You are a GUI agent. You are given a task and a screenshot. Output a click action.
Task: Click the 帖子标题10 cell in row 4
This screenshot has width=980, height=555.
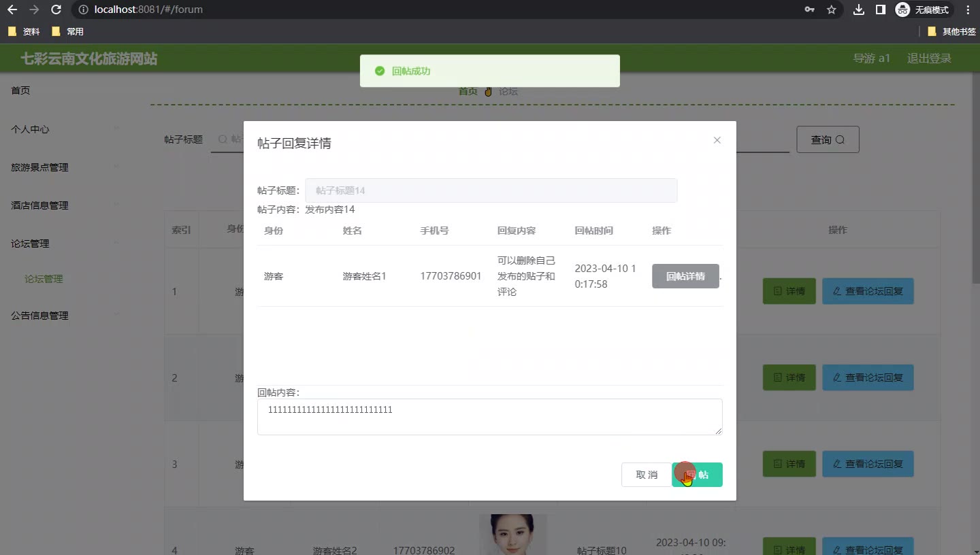(x=602, y=550)
